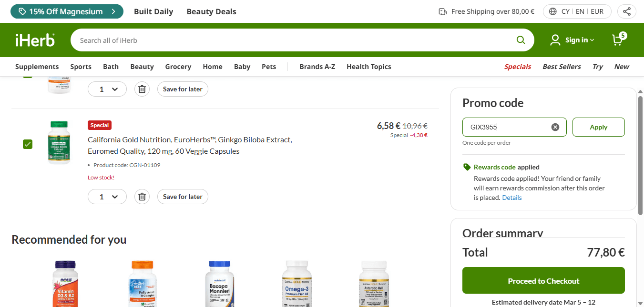Switch to the Beauty Deals tab

(211, 11)
